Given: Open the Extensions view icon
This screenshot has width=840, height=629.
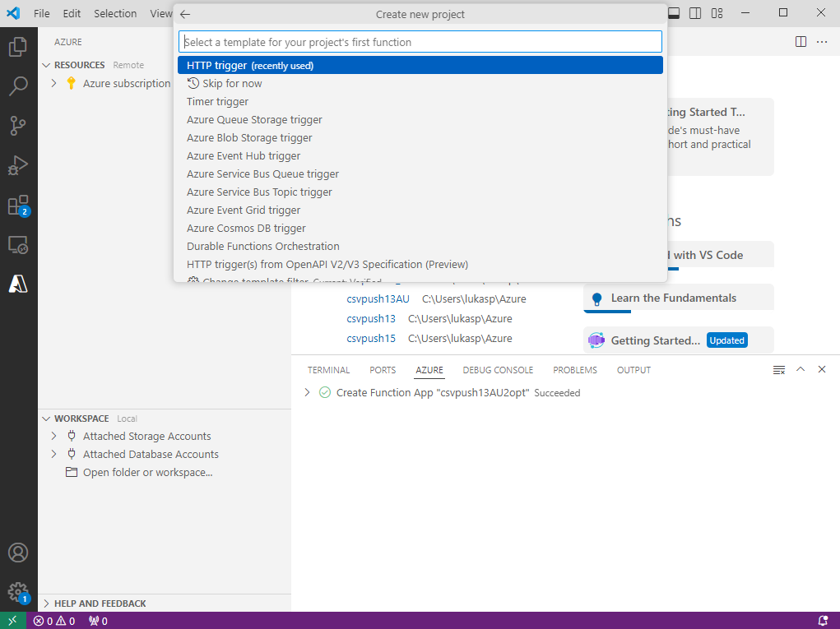Looking at the screenshot, I should (18, 205).
